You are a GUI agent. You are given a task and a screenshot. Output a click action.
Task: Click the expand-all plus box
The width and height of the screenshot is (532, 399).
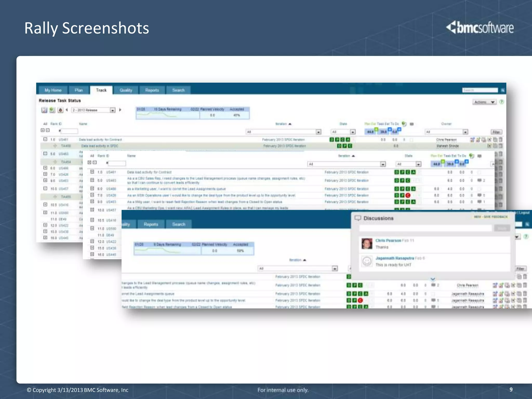click(x=43, y=130)
